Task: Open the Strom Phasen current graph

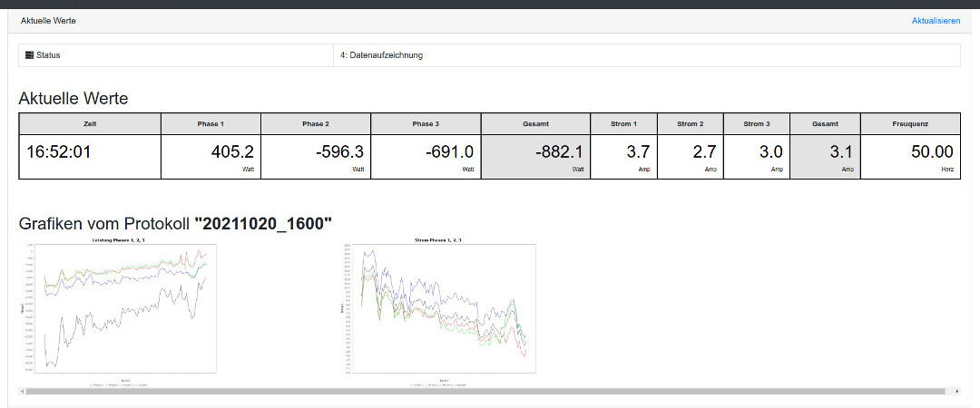Action: pyautogui.click(x=442, y=308)
